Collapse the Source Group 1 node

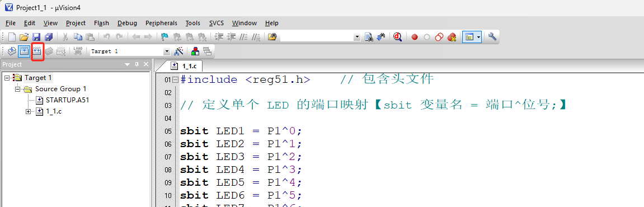(18, 89)
